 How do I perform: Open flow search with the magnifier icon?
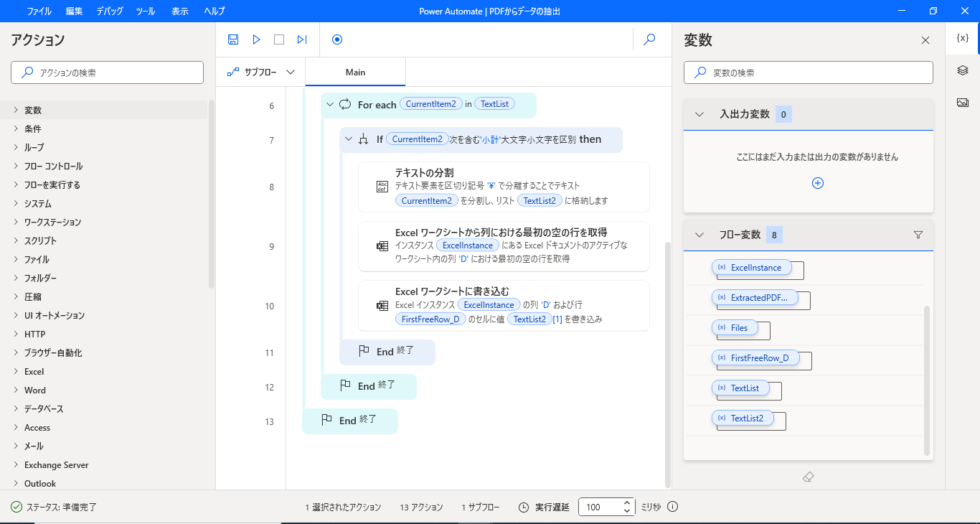pyautogui.click(x=649, y=39)
